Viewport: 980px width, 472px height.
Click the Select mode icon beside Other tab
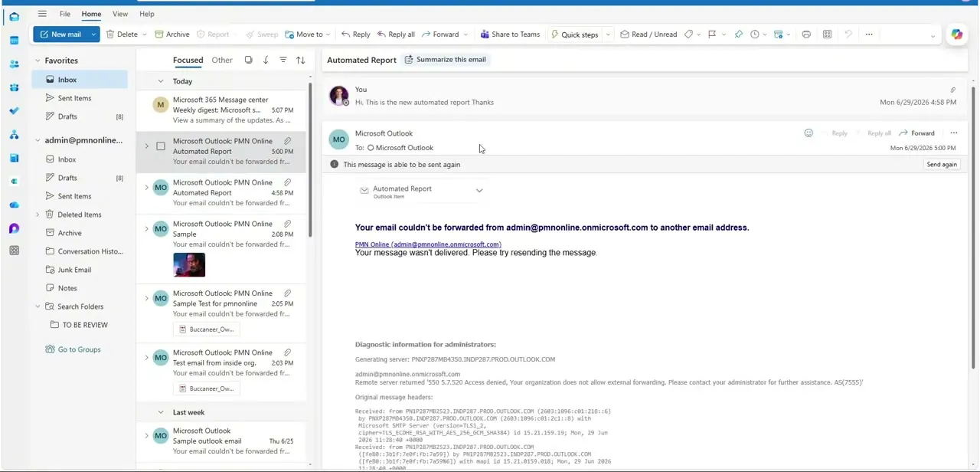coord(248,60)
